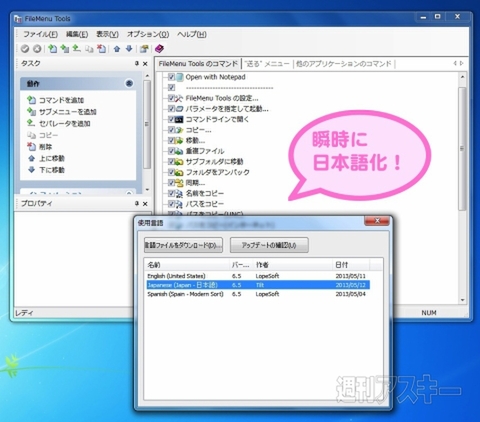The height and width of the screenshot is (422, 480).
Task: Click the tab scroll left arrow
Action: coord(455,63)
